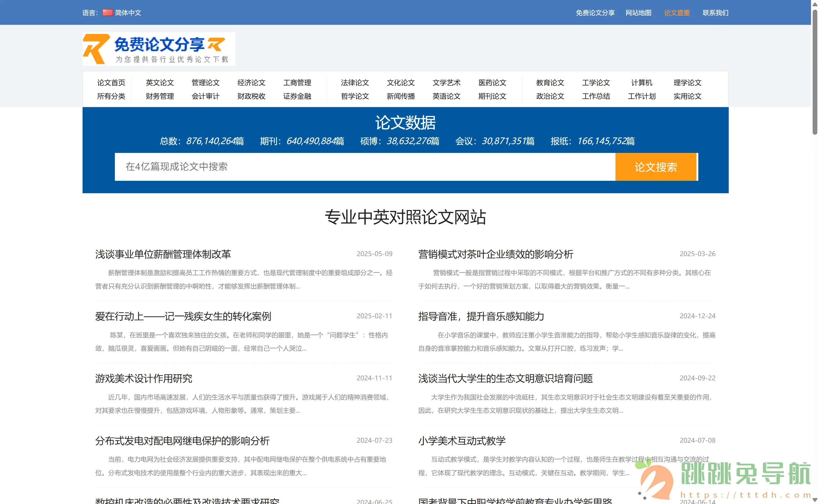Select 简体中文 language option
This screenshot has width=819, height=504.
coord(128,13)
